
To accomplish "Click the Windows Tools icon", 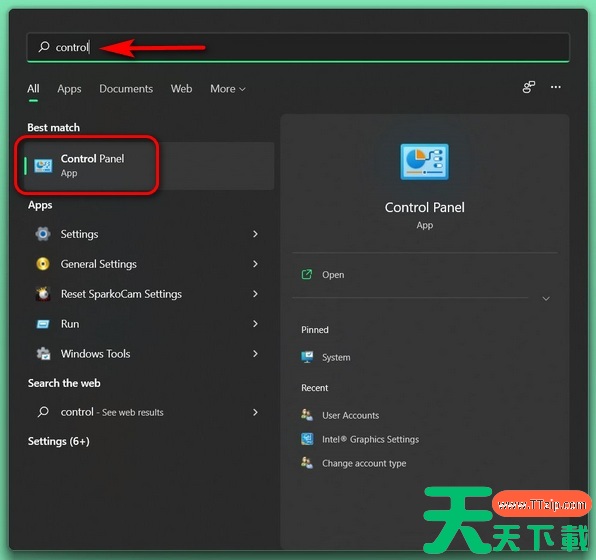I will point(43,354).
